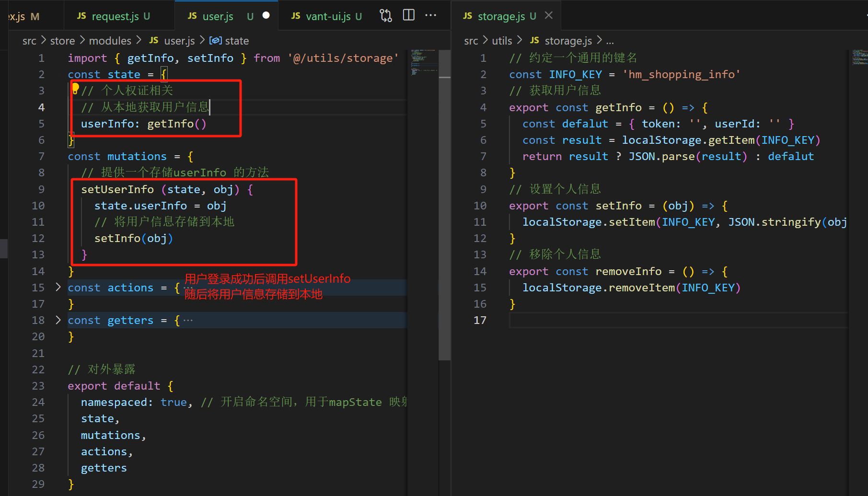Select 'src' breadcrumb in left editor
Viewport: 868px width, 496px height.
pos(29,41)
